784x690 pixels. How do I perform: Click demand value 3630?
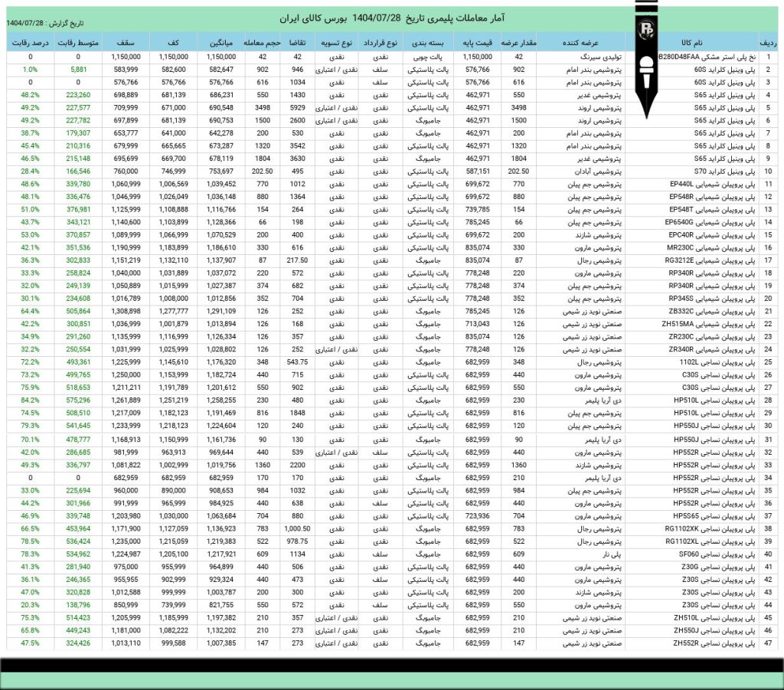(298, 159)
